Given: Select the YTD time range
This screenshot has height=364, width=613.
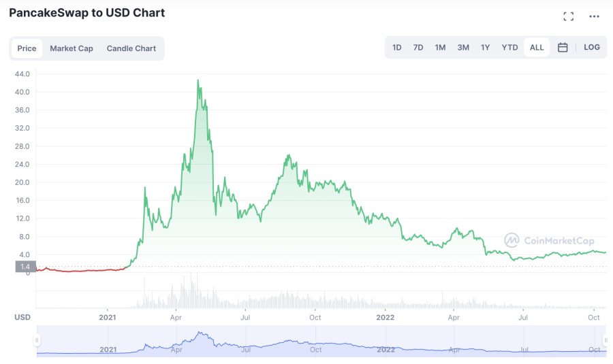Looking at the screenshot, I should [x=509, y=48].
